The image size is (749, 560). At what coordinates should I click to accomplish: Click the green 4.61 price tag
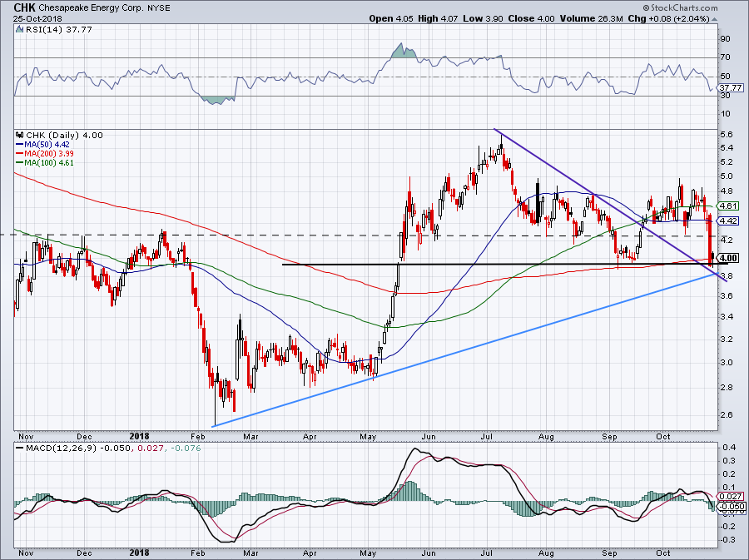729,206
